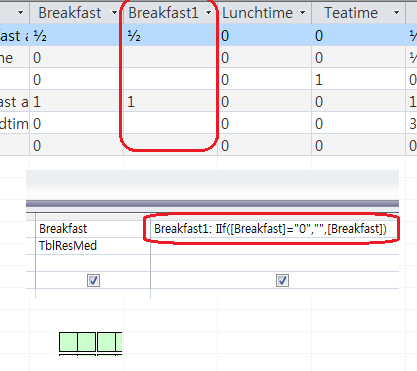Click the 0 in Lunchtime first row
The width and height of the screenshot is (417, 371).
pyautogui.click(x=225, y=36)
